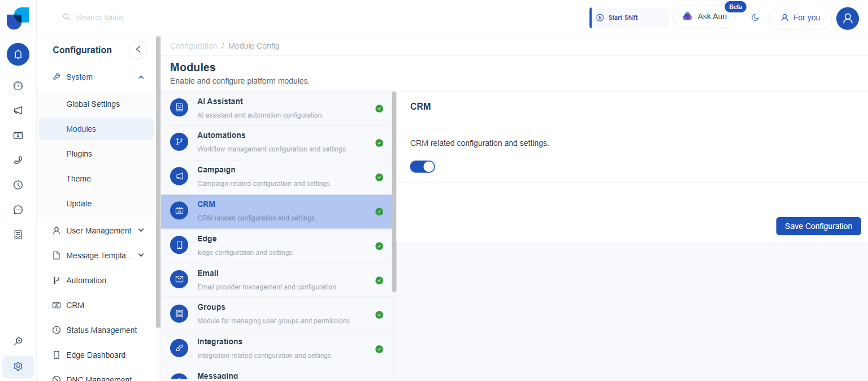Open the notifications bell icon
The height and width of the screenshot is (381, 868).
pos(18,54)
